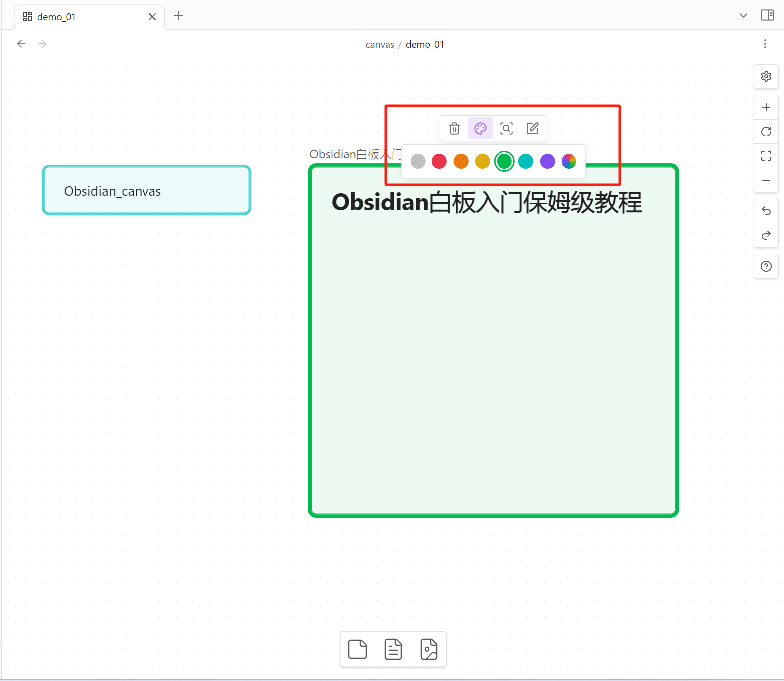Choose the gray default color swatch

418,161
